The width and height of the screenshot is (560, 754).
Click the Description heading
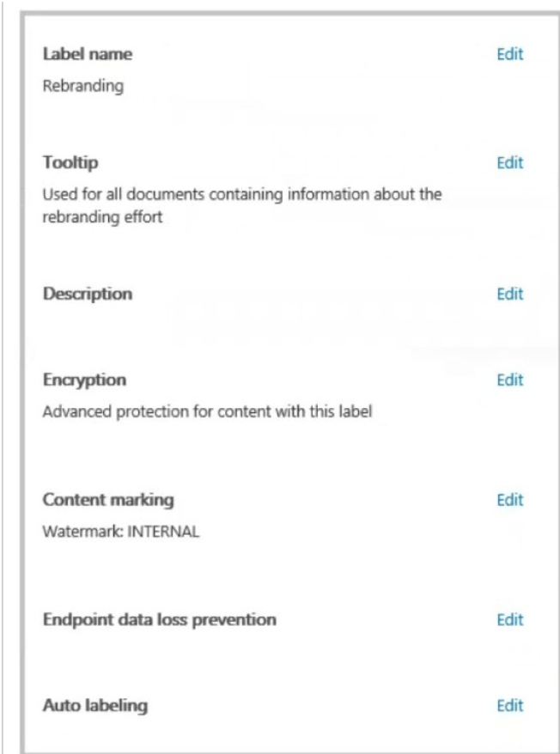(88, 294)
